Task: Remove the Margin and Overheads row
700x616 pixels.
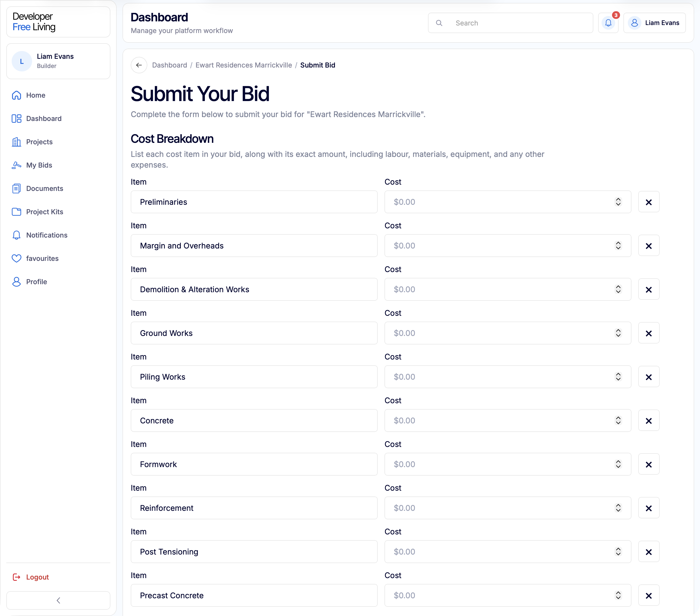Action: pyautogui.click(x=649, y=246)
